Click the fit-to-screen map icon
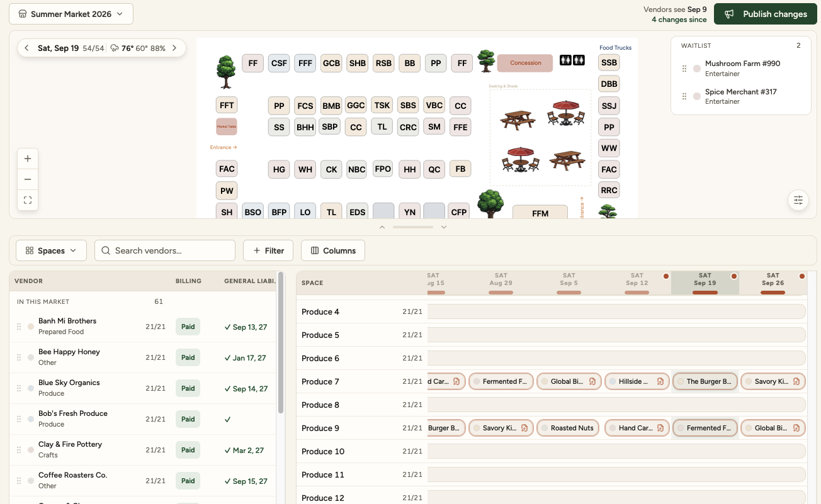The image size is (821, 504). (x=28, y=200)
